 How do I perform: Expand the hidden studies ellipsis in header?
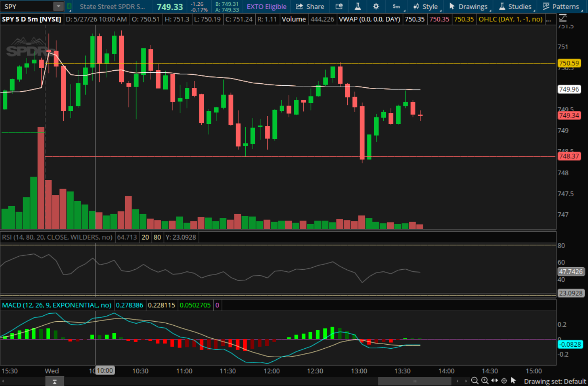tap(548, 19)
